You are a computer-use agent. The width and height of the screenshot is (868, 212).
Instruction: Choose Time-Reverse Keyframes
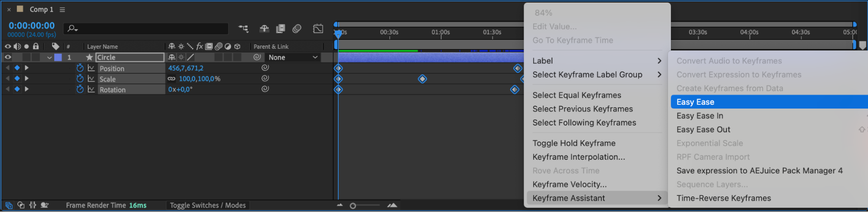[723, 198]
